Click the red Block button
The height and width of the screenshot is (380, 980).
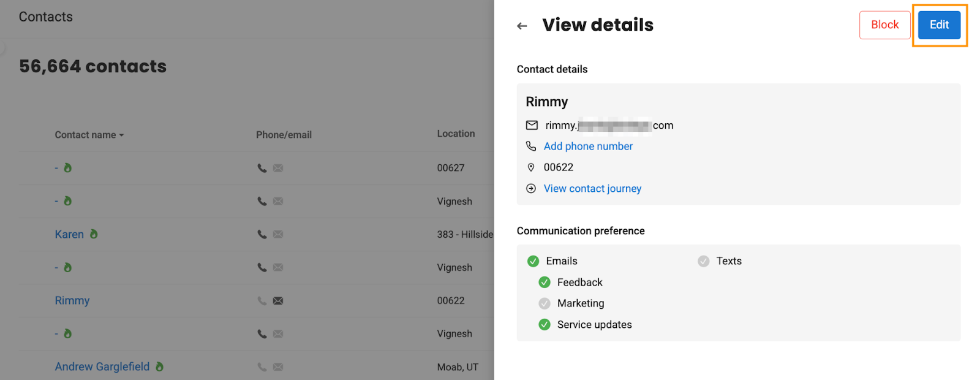click(884, 25)
